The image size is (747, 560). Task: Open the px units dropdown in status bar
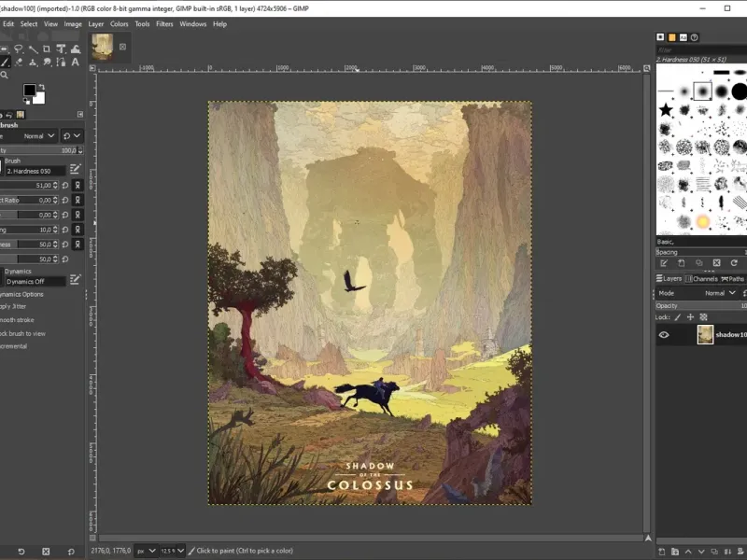pos(144,551)
